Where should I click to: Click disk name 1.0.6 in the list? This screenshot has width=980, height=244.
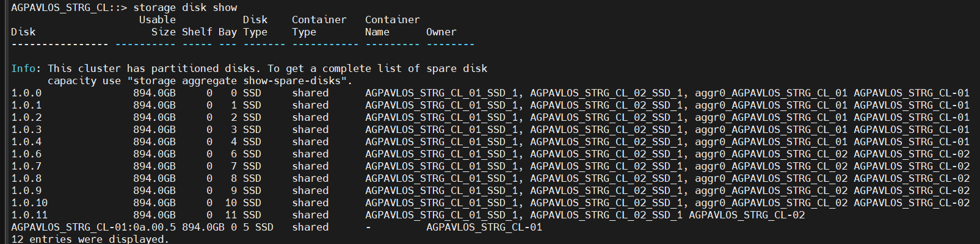coord(26,154)
